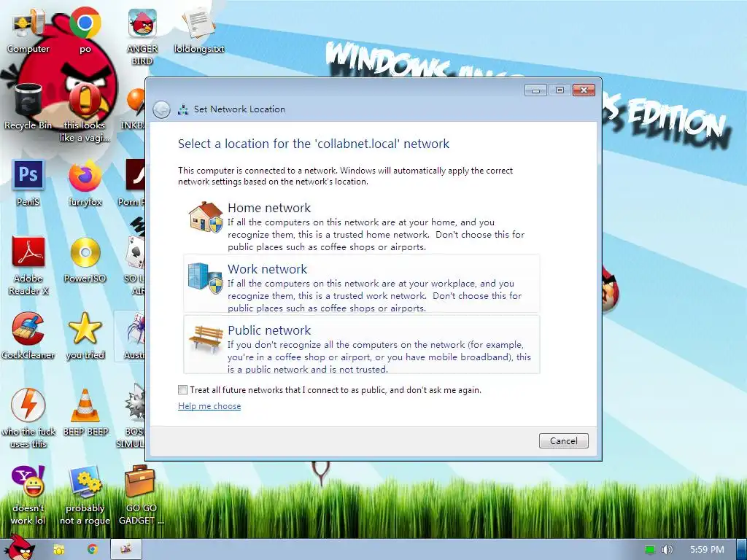Viewport: 747px width, 560px height.
Task: Open Chrome from the taskbar
Action: coord(93,550)
